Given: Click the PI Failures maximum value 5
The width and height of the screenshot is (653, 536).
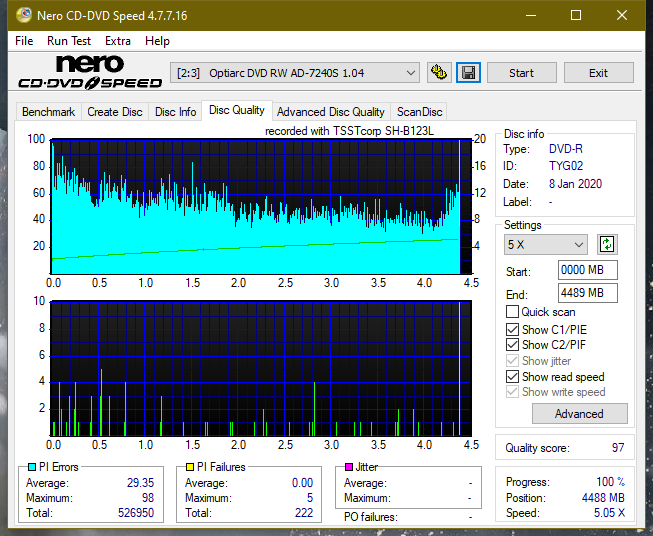Looking at the screenshot, I should click(x=310, y=498).
